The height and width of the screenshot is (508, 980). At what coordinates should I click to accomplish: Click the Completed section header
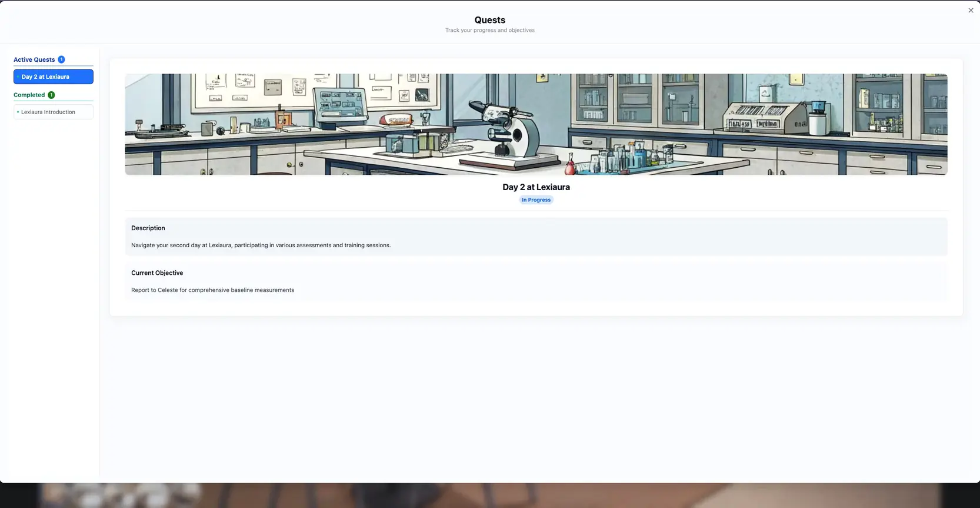pyautogui.click(x=29, y=95)
